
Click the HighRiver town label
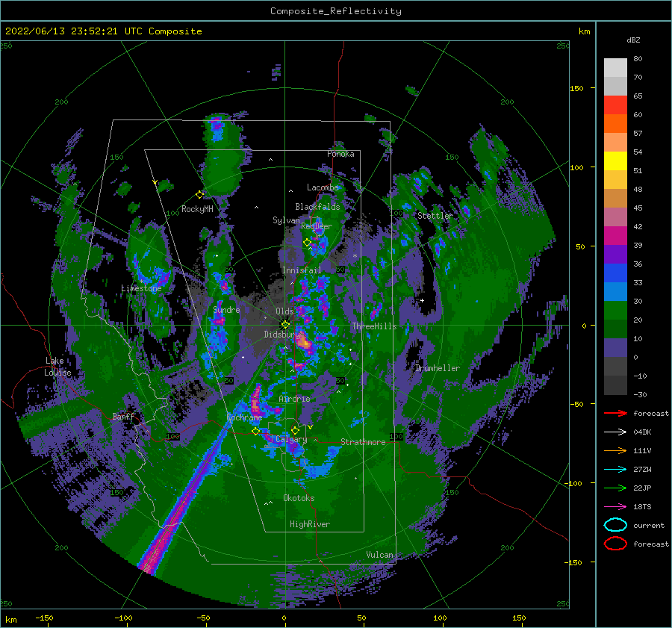(x=310, y=524)
